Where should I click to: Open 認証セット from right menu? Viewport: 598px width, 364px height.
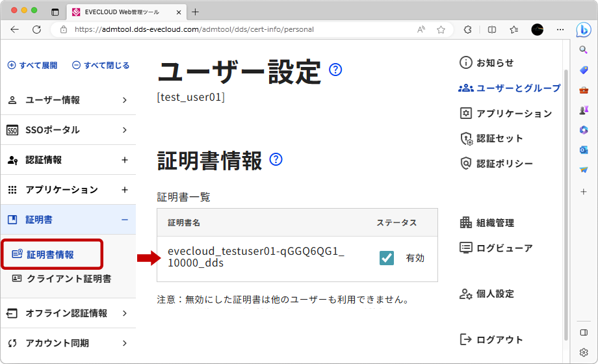(x=499, y=138)
